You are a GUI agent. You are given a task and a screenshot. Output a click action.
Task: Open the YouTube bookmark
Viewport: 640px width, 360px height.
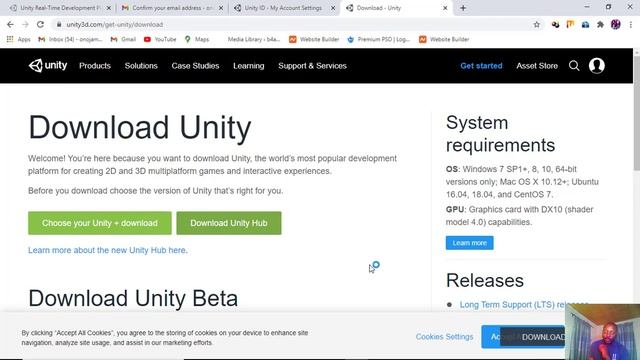pyautogui.click(x=160, y=39)
